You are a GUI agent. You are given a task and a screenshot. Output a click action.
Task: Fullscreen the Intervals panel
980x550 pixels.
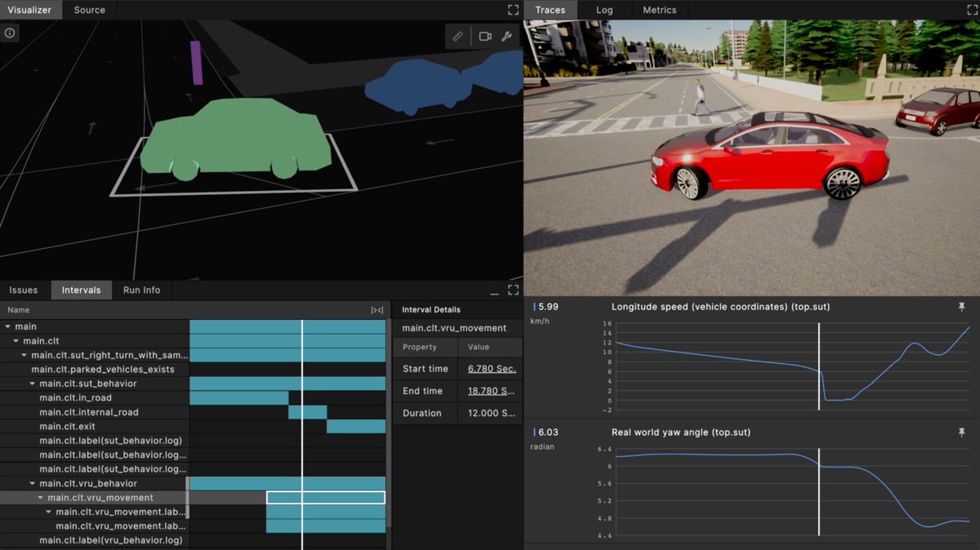pos(513,290)
